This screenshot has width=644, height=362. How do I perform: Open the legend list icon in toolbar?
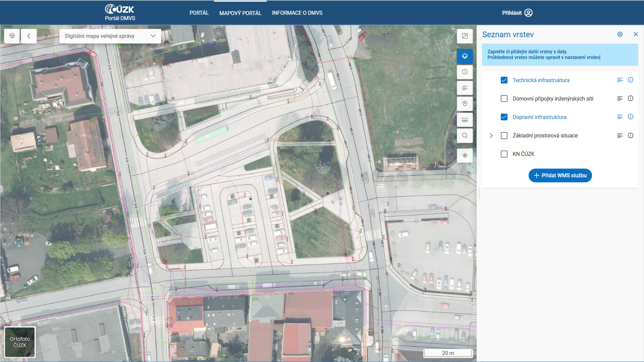coord(465,88)
